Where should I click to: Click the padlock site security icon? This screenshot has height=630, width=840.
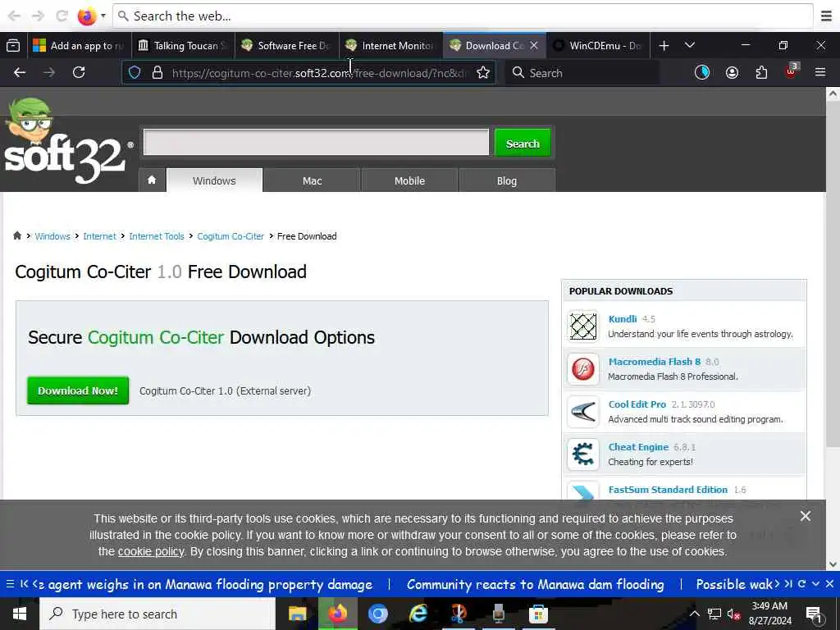[157, 73]
